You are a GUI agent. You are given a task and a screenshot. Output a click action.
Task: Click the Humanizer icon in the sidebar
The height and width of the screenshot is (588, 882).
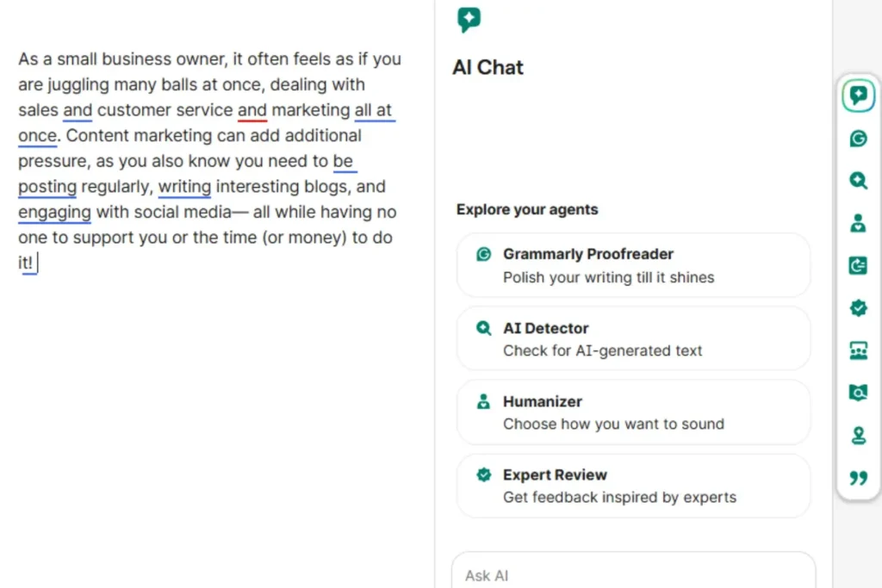858,223
